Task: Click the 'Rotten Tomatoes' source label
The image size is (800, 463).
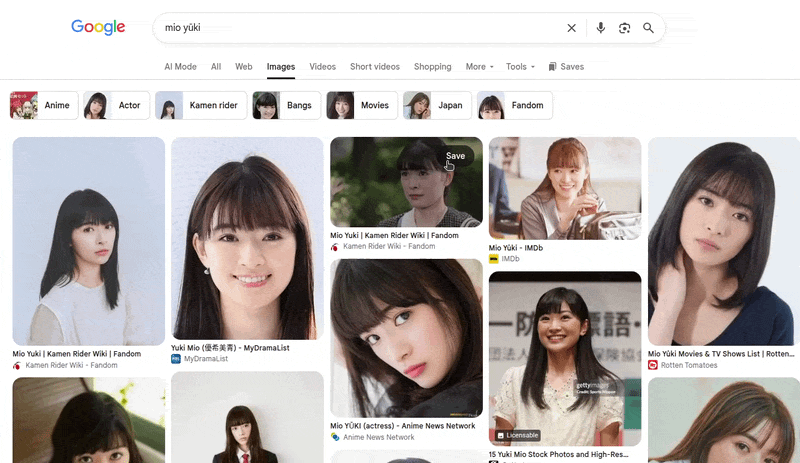Action: coord(689,365)
